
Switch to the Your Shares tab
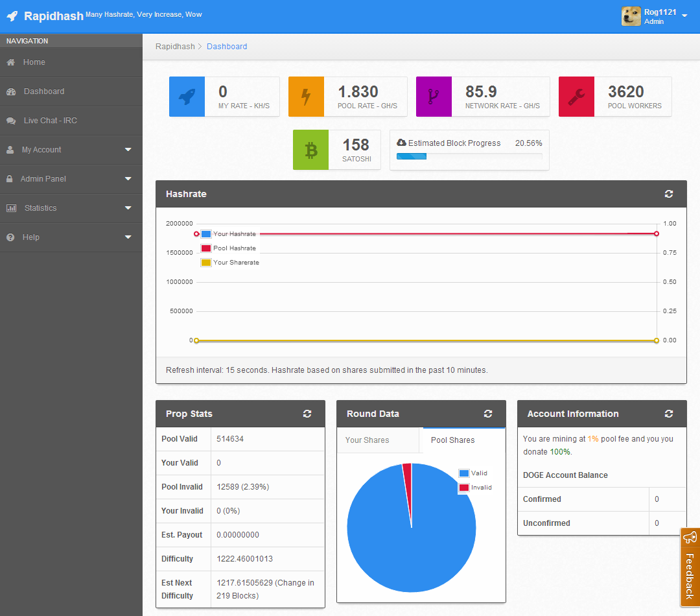(x=378, y=440)
